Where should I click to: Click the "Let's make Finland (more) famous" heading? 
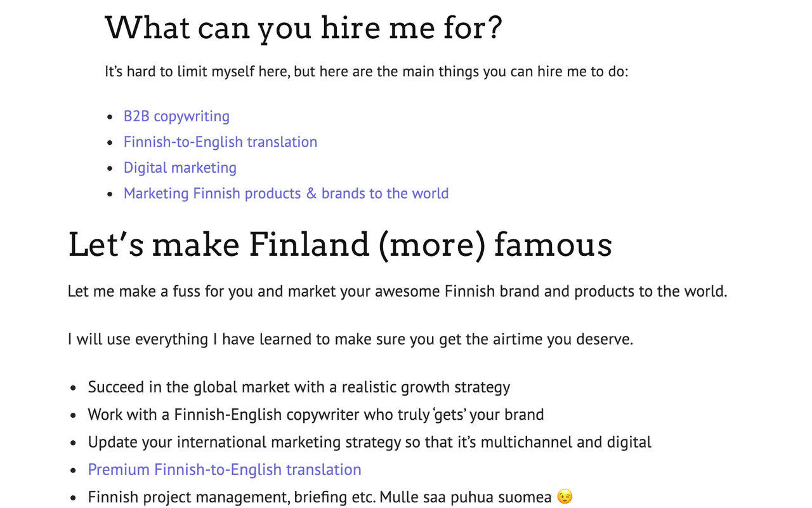tap(339, 244)
